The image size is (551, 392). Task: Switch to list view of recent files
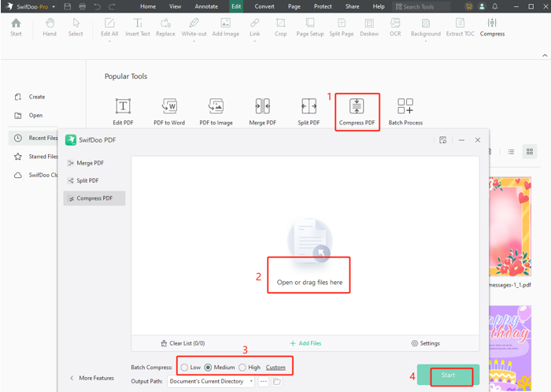(x=511, y=152)
